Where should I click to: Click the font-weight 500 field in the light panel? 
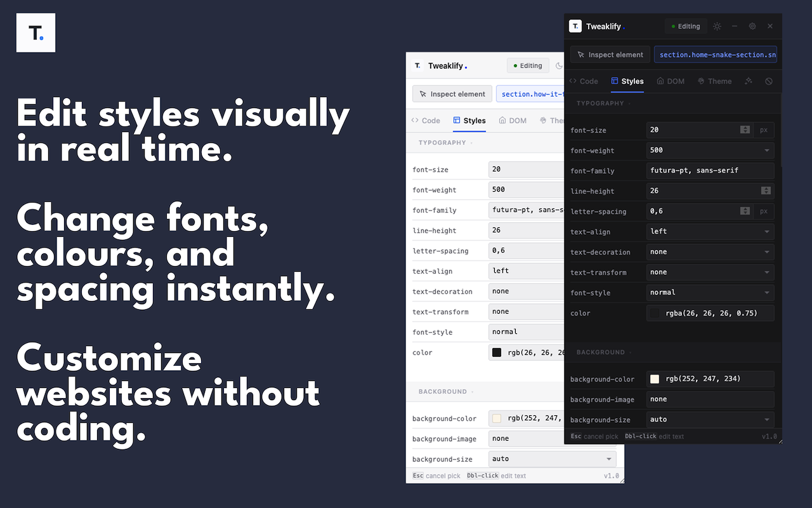point(527,190)
